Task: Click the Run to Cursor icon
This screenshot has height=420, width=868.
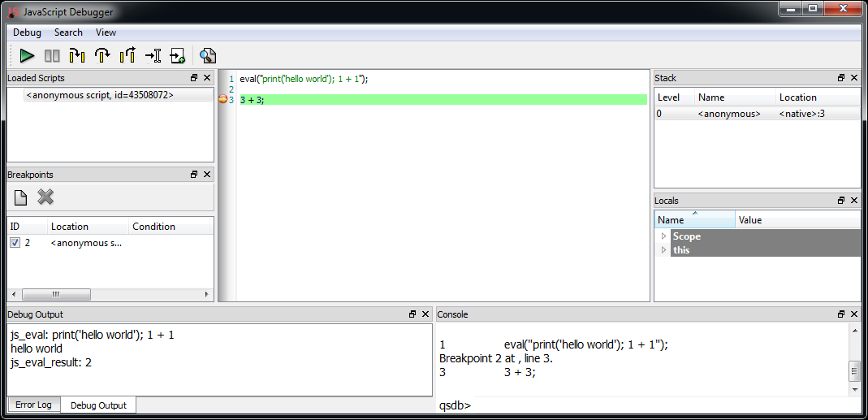Action: pos(153,55)
